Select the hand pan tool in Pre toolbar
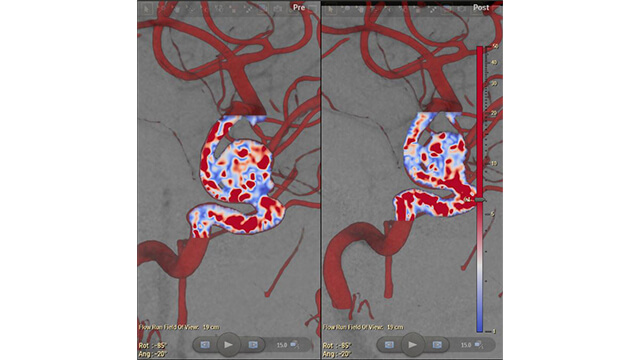Screen dimensions: 640x360 177,9
